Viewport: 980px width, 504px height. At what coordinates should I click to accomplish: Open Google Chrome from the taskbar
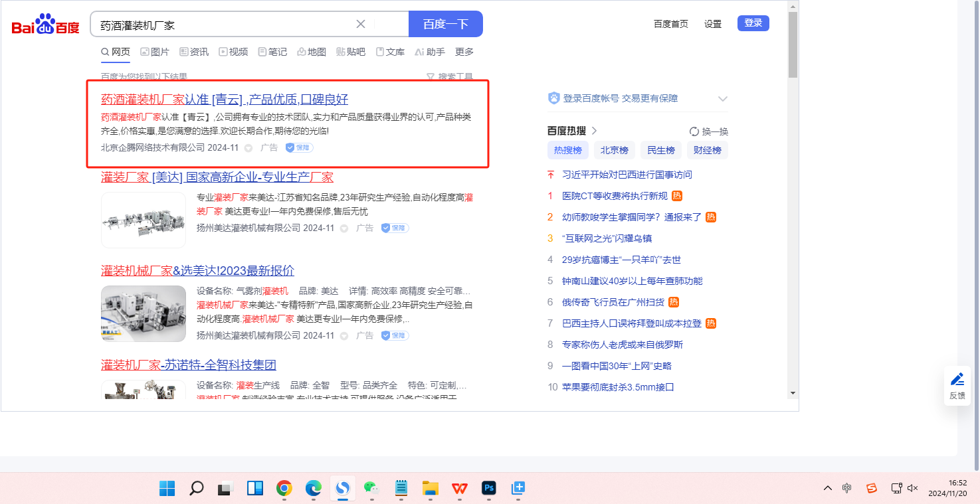[x=284, y=489]
